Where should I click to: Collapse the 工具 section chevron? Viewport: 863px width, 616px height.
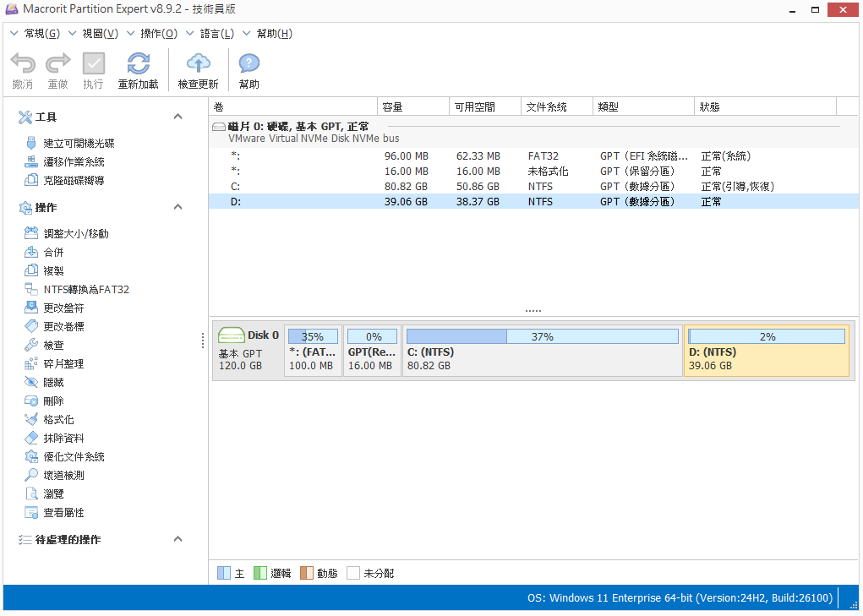point(178,117)
